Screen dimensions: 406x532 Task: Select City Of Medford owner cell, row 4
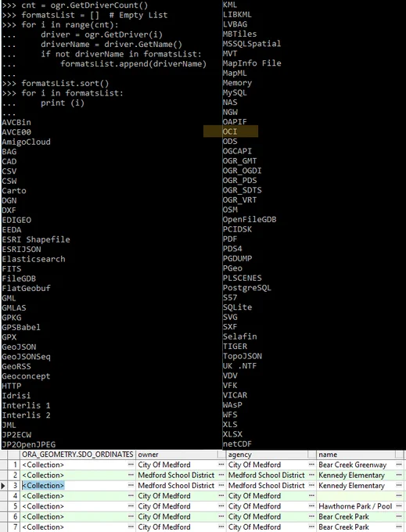(x=163, y=496)
